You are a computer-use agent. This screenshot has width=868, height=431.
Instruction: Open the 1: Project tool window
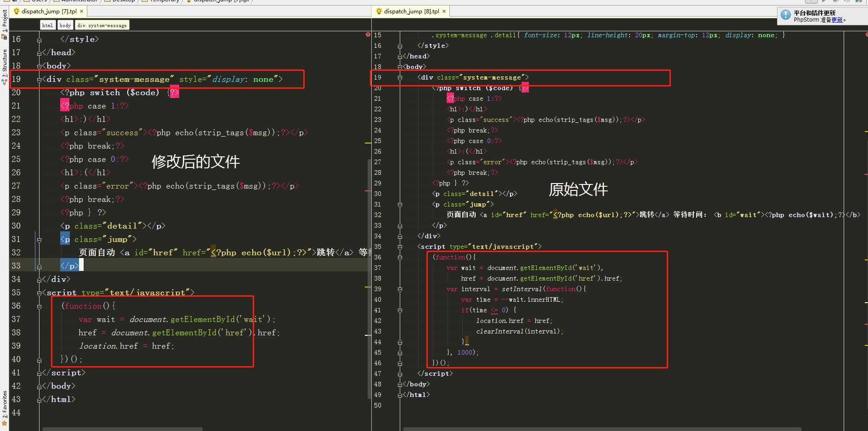tap(4, 24)
